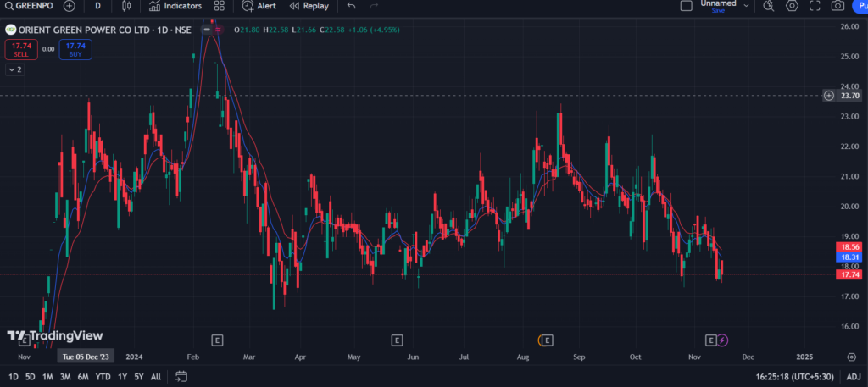Click the earnings E marker in August
Image resolution: width=868 pixels, height=387 pixels.
pos(548,340)
